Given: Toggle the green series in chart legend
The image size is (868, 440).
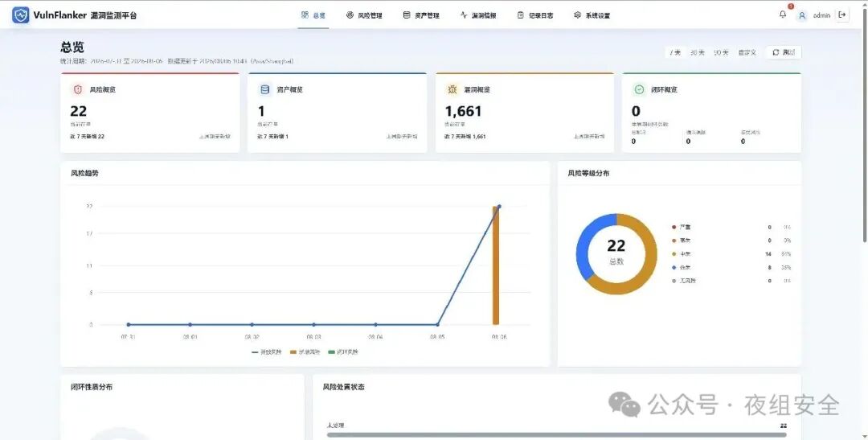Looking at the screenshot, I should [343, 352].
